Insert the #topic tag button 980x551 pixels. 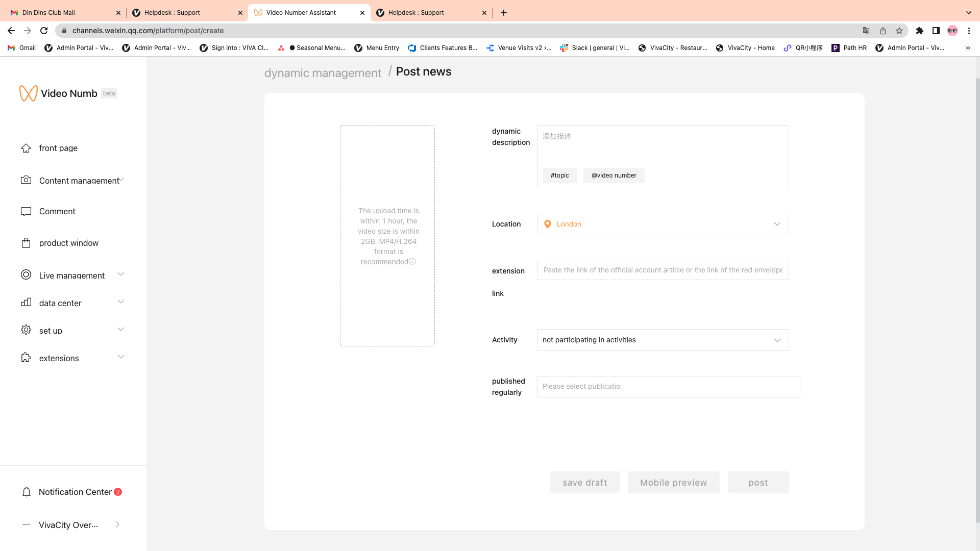tap(559, 176)
